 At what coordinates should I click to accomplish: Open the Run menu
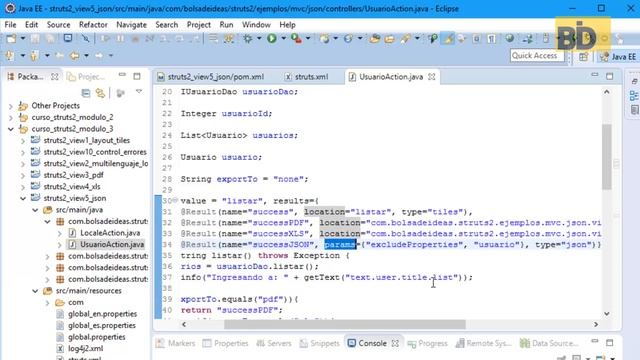tap(226, 25)
